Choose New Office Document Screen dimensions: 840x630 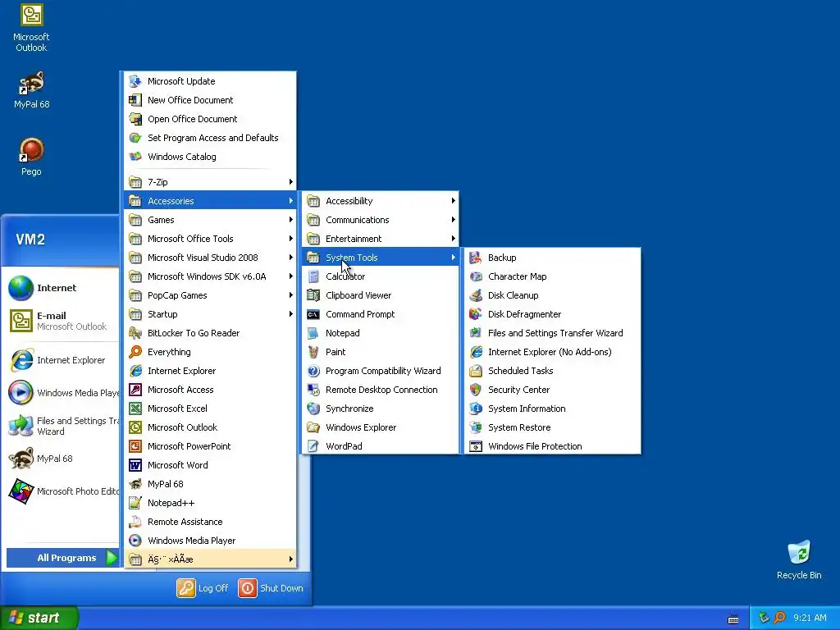210,100
